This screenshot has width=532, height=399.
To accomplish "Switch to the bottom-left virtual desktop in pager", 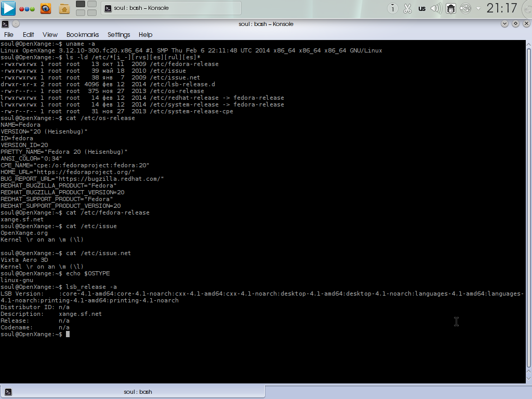I will click(x=81, y=12).
